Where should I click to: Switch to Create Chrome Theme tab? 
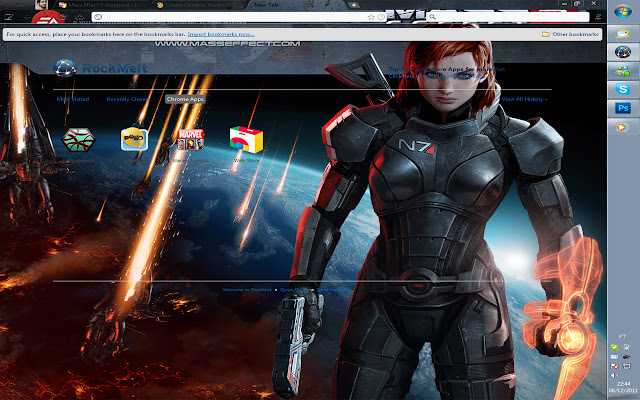[x=200, y=5]
